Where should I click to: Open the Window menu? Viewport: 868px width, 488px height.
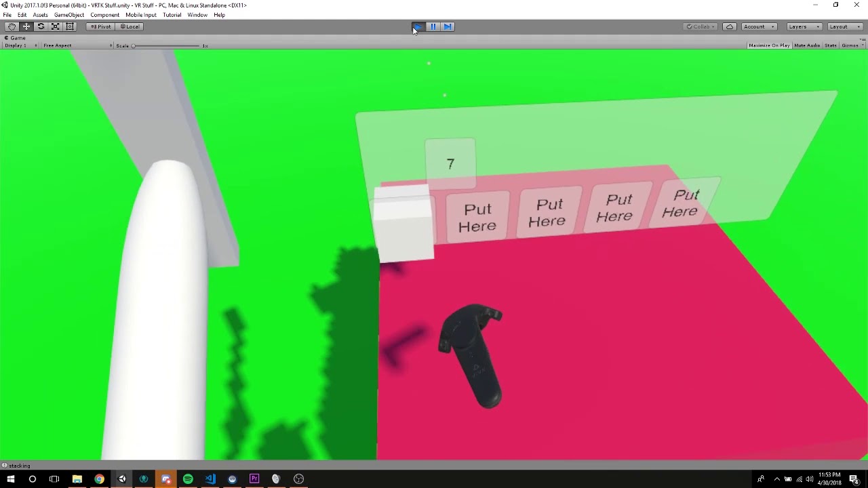tap(197, 15)
